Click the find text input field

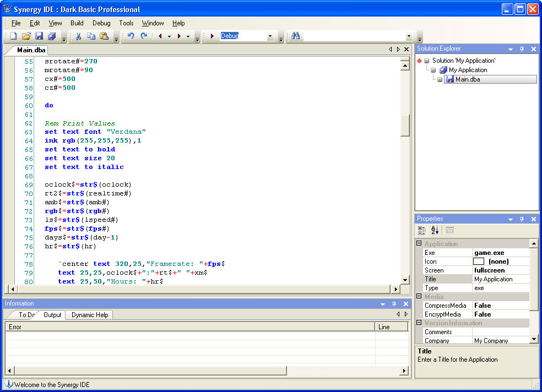(x=354, y=36)
